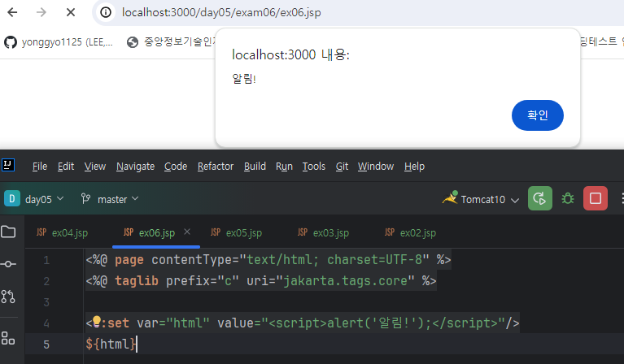Open the Navigate menu
Screen dimensions: 624x364
click(135, 166)
